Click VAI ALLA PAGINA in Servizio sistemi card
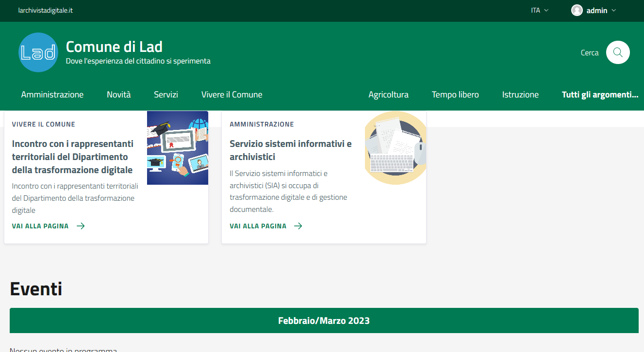 tap(258, 226)
